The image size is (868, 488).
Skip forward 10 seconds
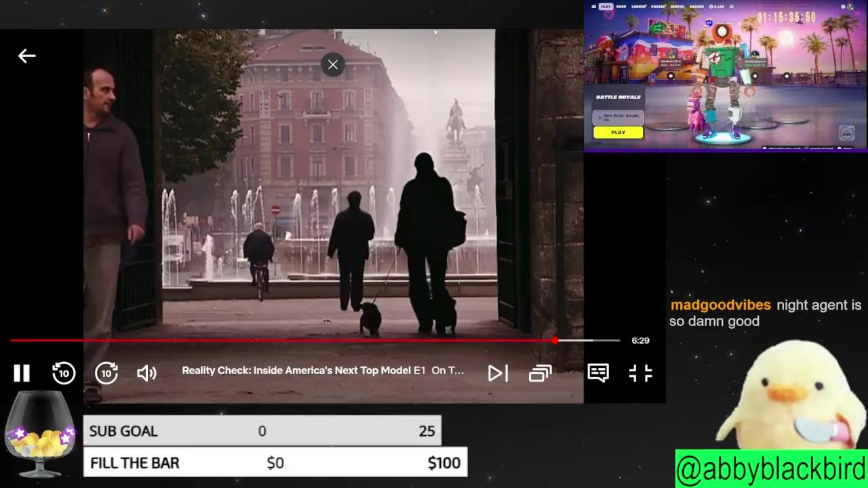pos(106,373)
